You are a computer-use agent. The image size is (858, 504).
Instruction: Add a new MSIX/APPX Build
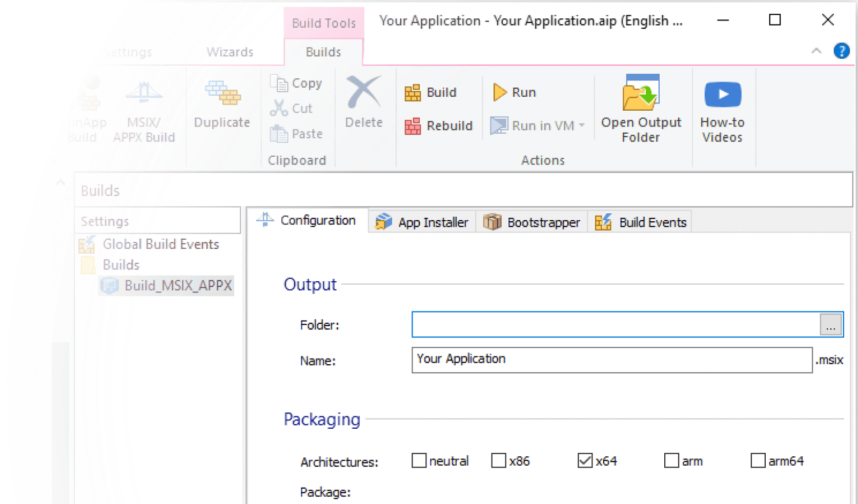[x=144, y=112]
